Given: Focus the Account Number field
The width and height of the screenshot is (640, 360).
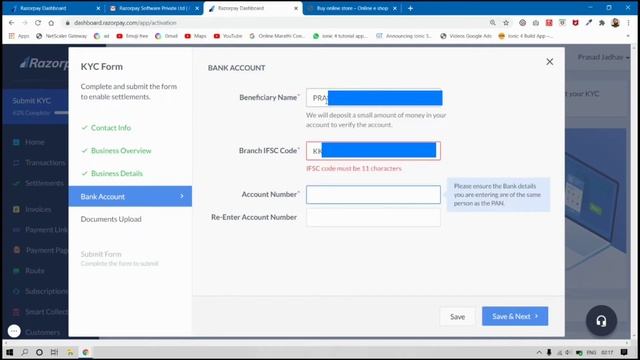Looking at the screenshot, I should point(373,195).
